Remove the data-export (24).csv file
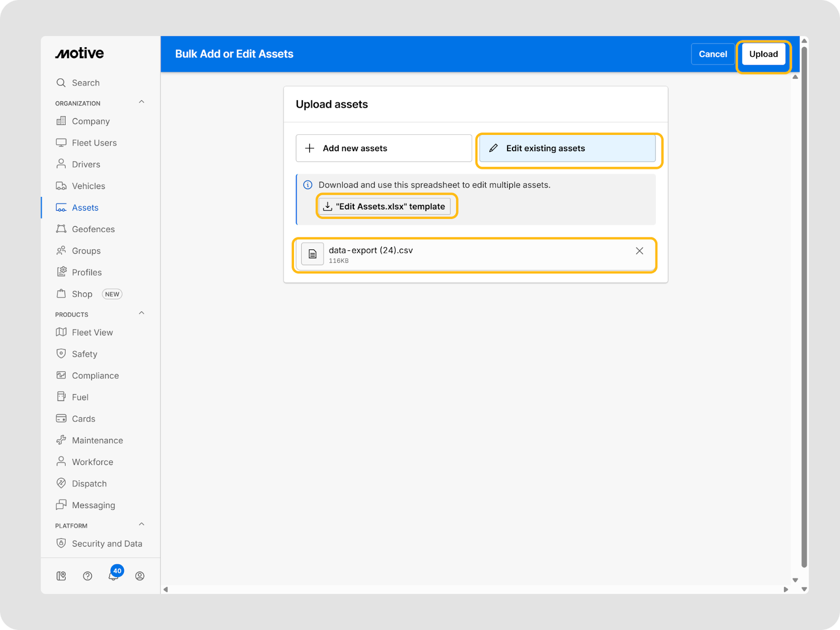840x630 pixels. click(639, 251)
